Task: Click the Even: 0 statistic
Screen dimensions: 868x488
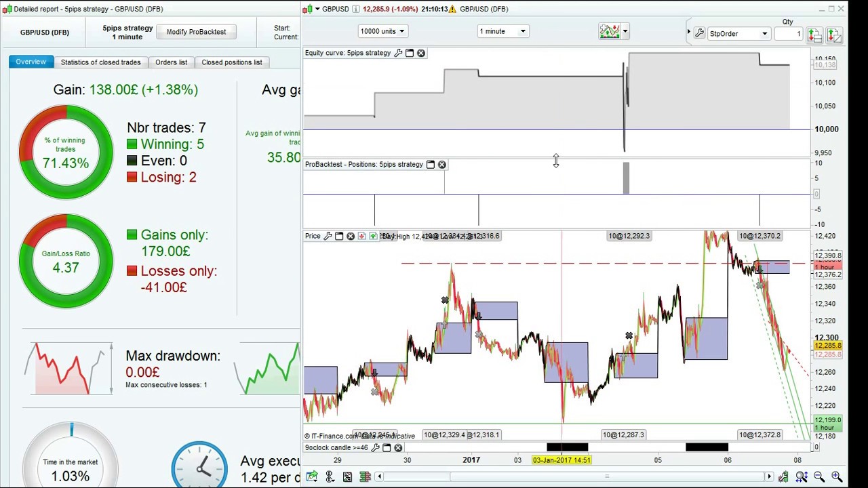Action: (157, 161)
